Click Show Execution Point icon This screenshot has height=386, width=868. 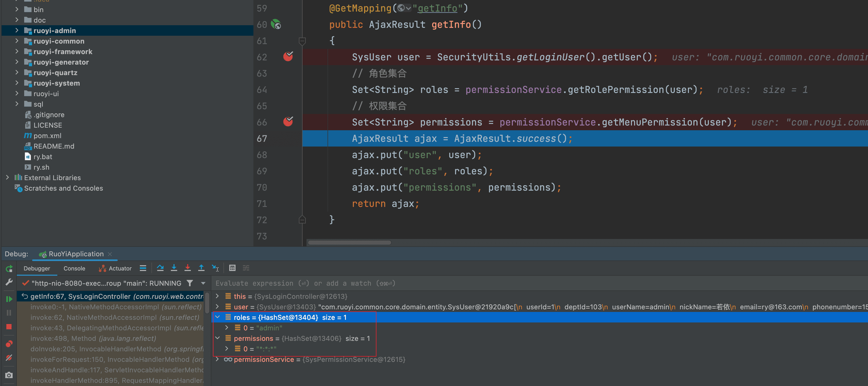(x=143, y=268)
